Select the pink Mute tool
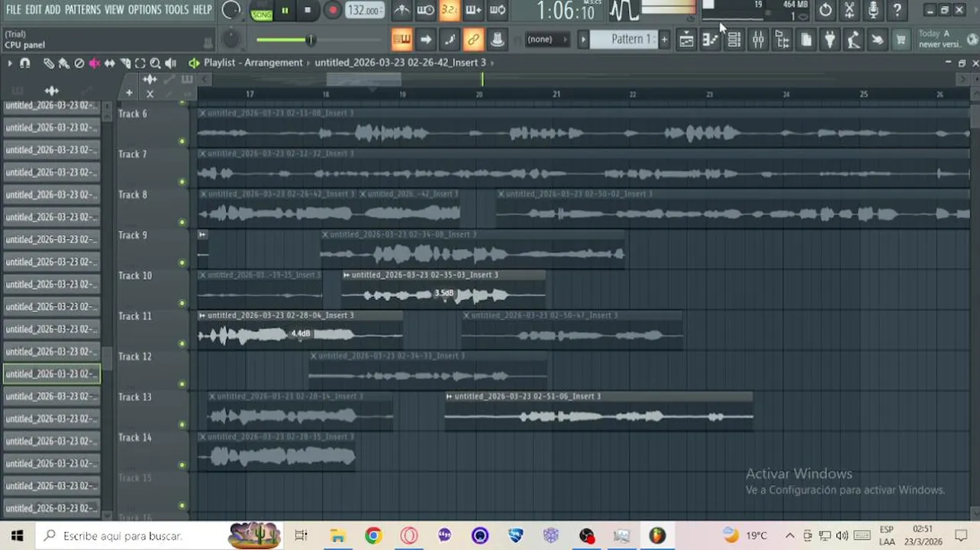Viewport: 980px width, 550px height. [x=94, y=63]
